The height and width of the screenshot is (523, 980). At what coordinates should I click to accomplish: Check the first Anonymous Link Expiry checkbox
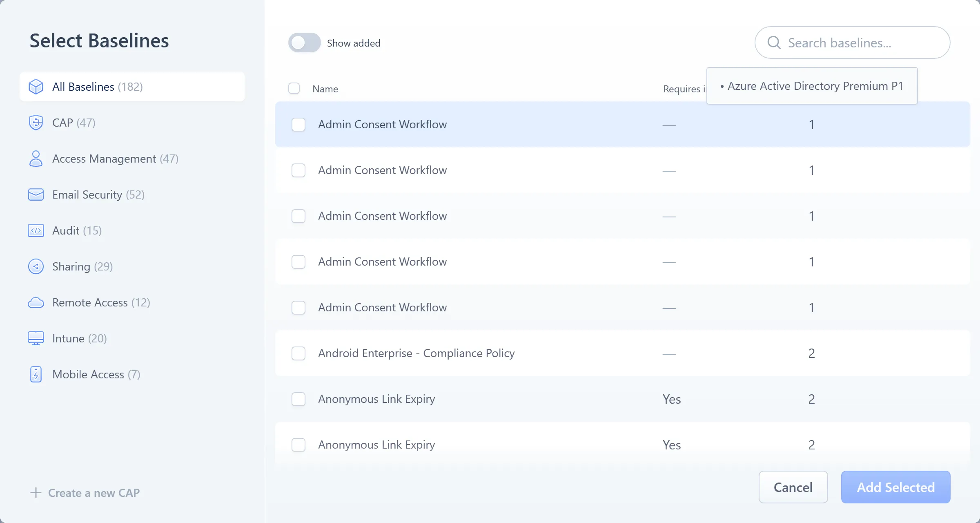click(x=298, y=399)
